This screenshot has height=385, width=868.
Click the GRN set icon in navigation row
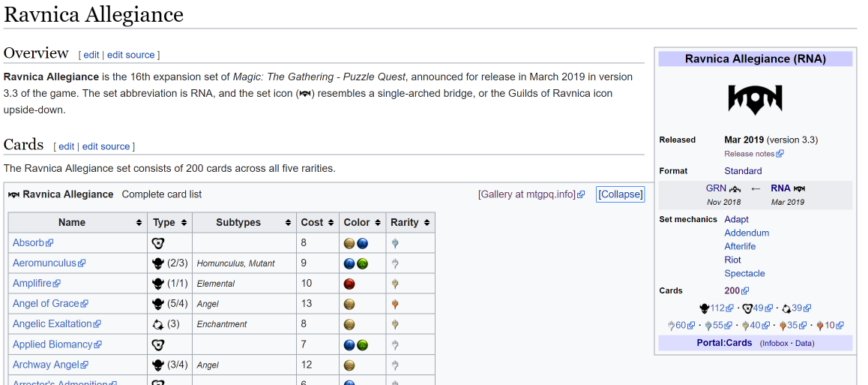point(735,189)
